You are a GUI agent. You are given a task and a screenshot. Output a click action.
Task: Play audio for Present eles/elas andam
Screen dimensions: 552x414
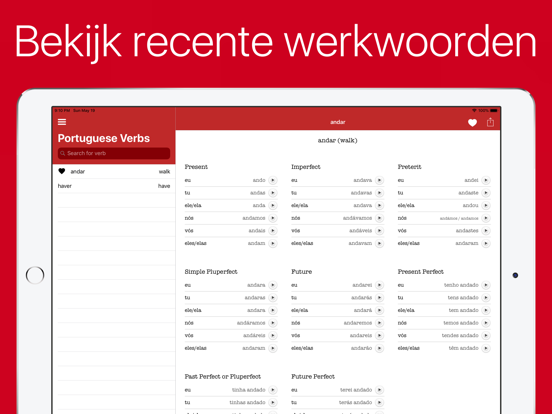[273, 243]
